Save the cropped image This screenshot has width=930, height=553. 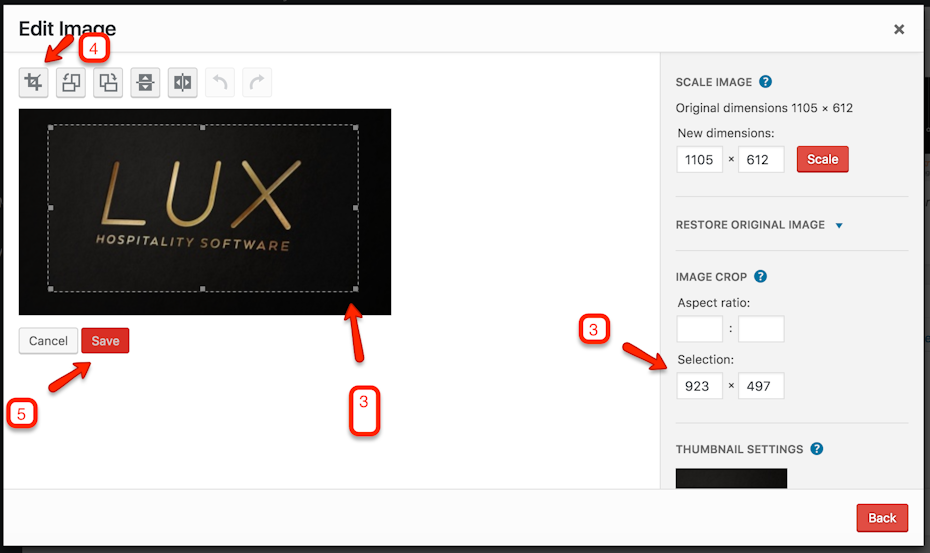pos(105,341)
